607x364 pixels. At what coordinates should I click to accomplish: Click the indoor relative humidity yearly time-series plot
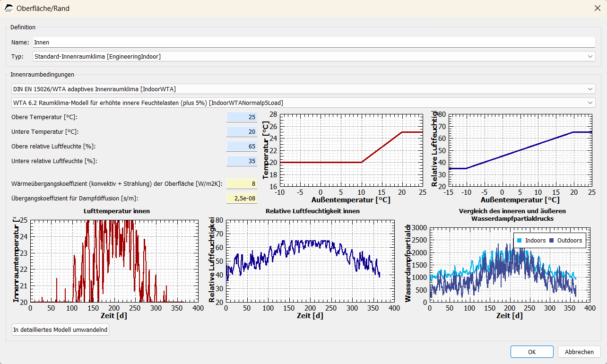click(x=310, y=260)
